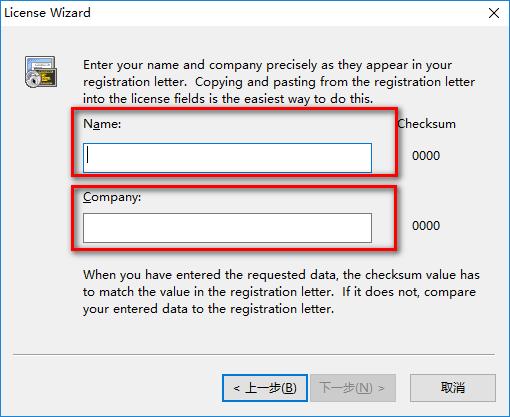Click the license wizard padlock icon
Screen dimensions: 510x417
41,72
